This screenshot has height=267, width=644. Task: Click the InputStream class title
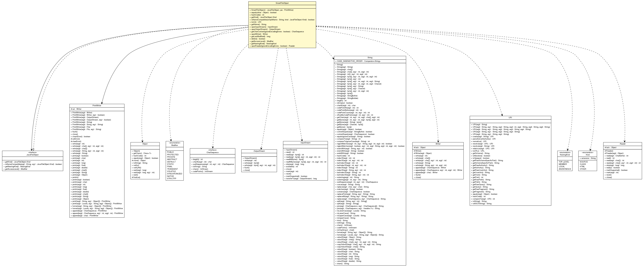click(305, 143)
